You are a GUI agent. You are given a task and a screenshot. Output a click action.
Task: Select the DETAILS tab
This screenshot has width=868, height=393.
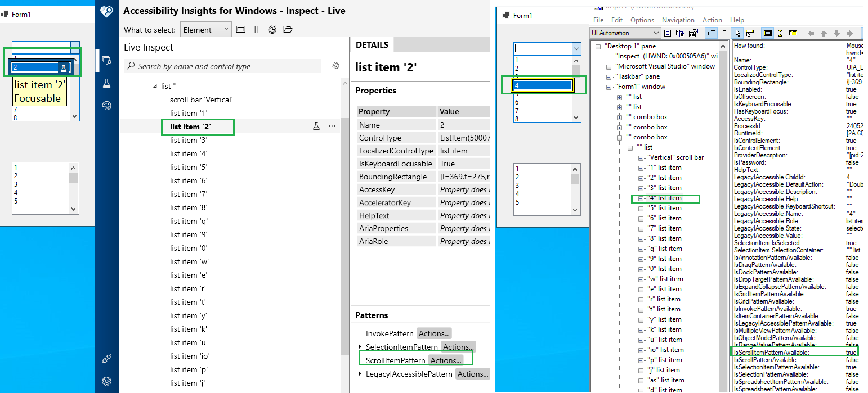point(372,45)
